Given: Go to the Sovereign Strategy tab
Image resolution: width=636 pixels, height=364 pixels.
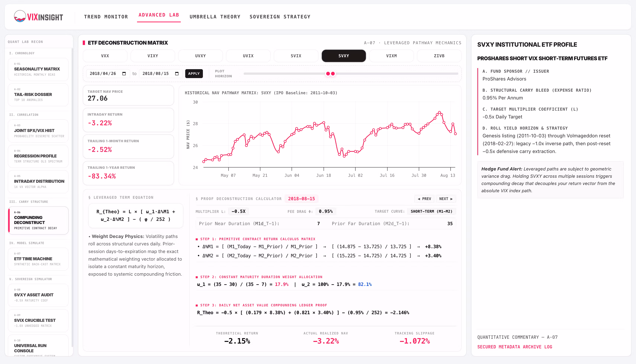Looking at the screenshot, I should point(280,17).
